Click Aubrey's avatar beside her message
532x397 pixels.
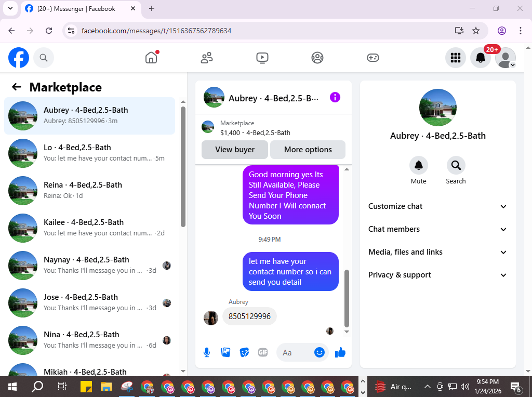click(x=211, y=318)
